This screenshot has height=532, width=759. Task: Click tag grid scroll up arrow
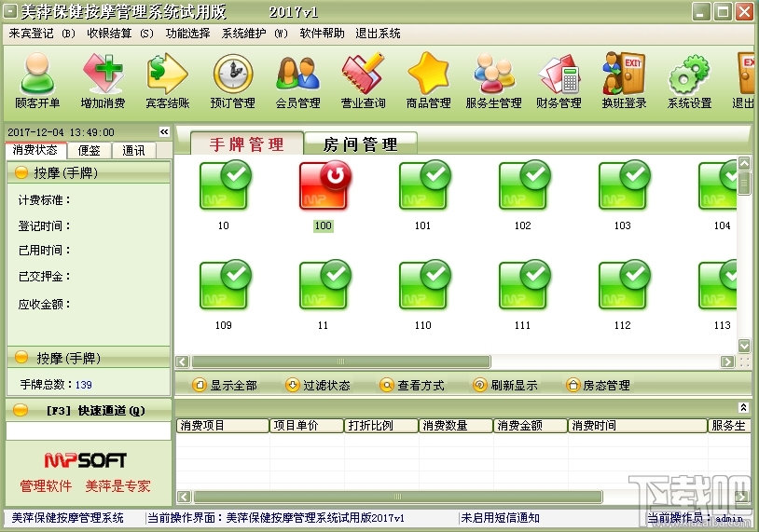(743, 163)
